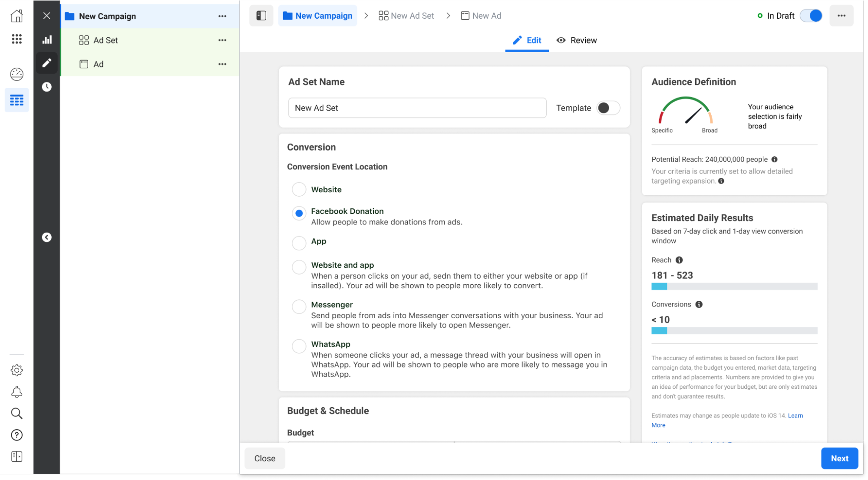
Task: Click the Ad Set Name input field
Action: [x=417, y=108]
